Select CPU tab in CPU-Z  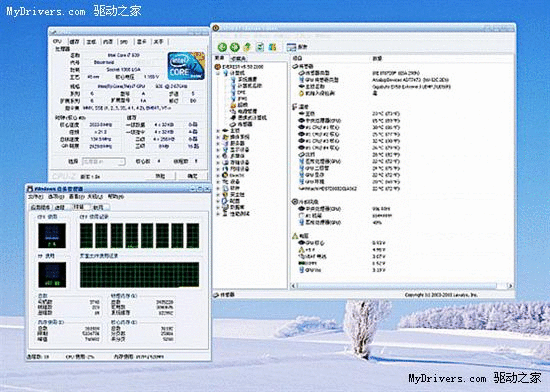click(x=57, y=41)
